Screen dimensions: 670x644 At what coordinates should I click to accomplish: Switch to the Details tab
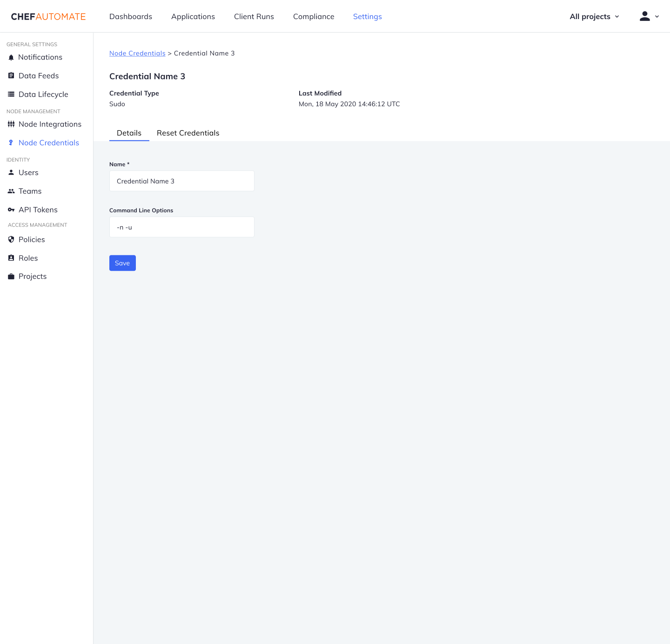[x=129, y=133]
